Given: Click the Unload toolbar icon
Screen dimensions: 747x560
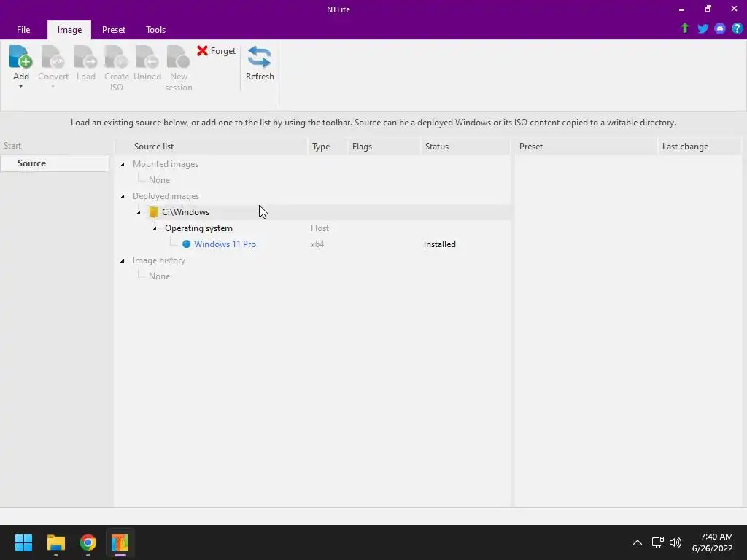Looking at the screenshot, I should 147,57.
